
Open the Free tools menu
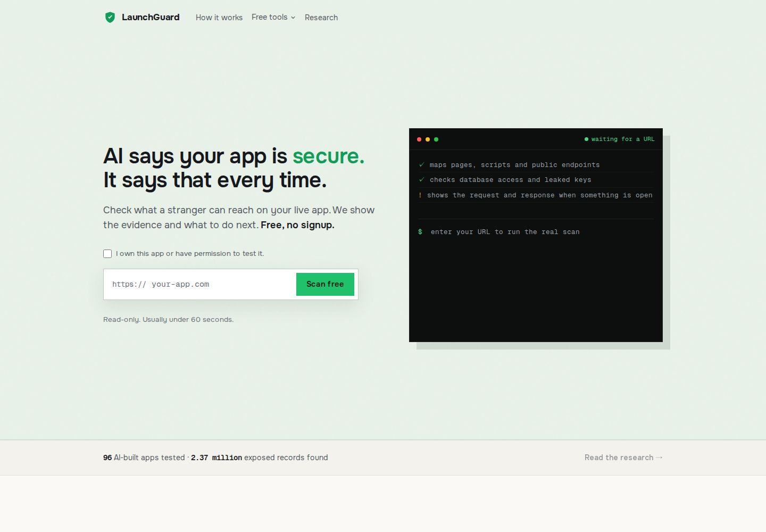coord(273,17)
